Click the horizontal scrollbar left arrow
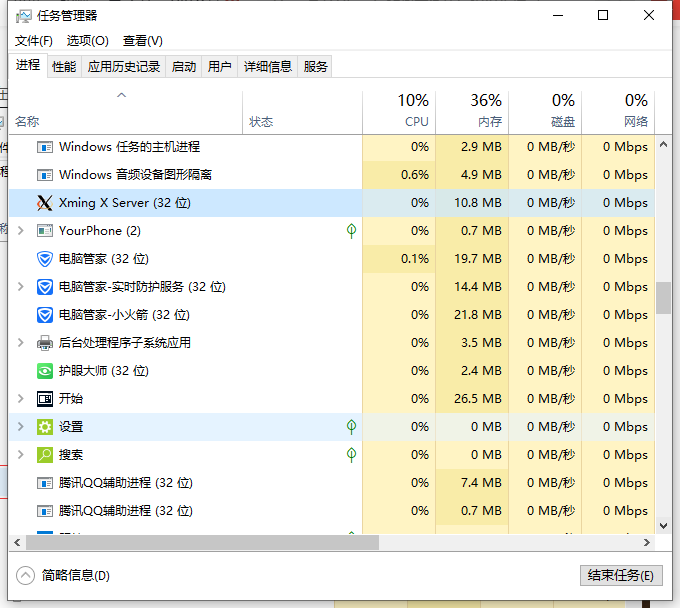 click(x=17, y=543)
